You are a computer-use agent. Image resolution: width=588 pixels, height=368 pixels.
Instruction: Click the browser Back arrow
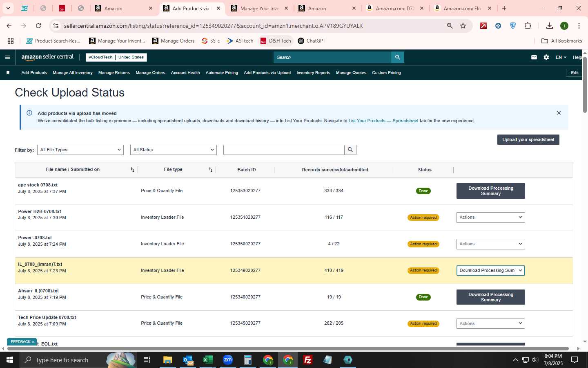coord(9,26)
